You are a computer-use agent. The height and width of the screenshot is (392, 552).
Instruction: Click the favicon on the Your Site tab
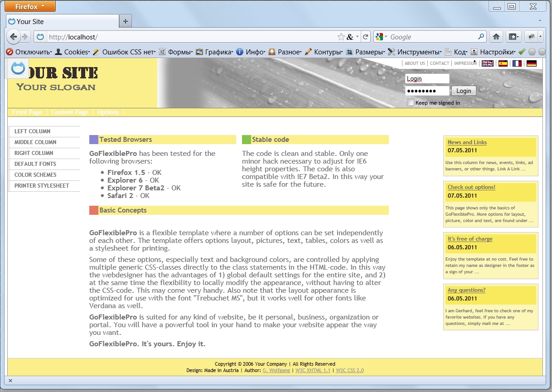(x=12, y=21)
